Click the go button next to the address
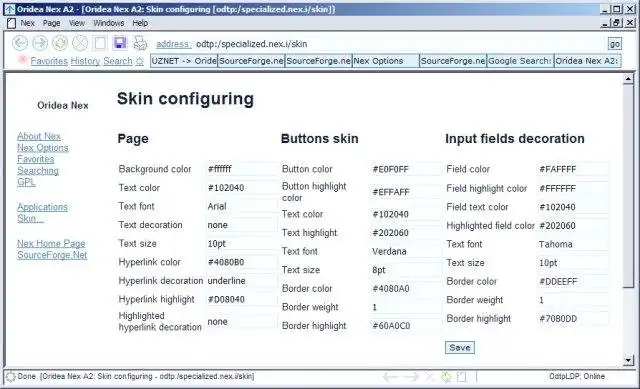Viewport: 640px width, 389px height. pyautogui.click(x=615, y=44)
